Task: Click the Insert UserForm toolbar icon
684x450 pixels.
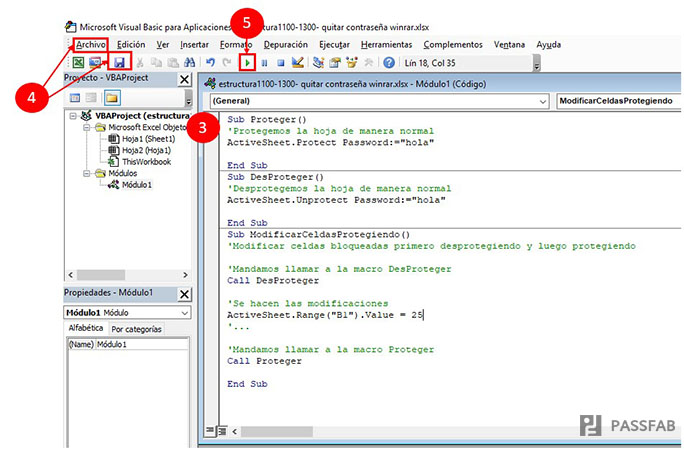Action: (95, 63)
